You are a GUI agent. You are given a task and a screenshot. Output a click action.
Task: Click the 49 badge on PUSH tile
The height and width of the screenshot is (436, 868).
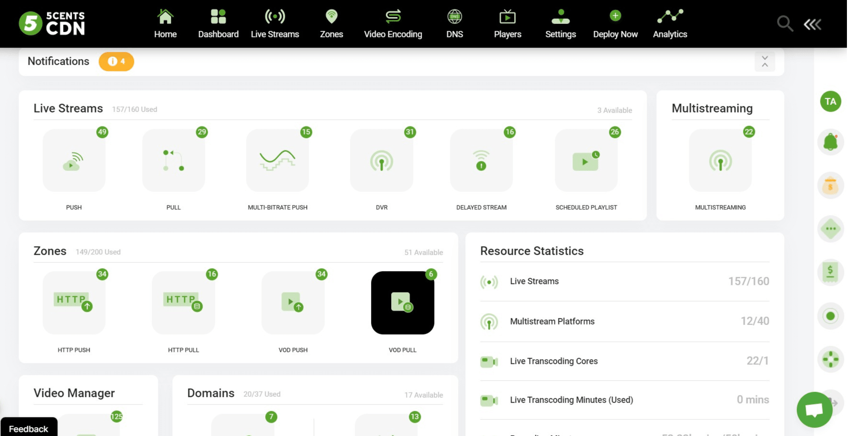click(x=102, y=132)
